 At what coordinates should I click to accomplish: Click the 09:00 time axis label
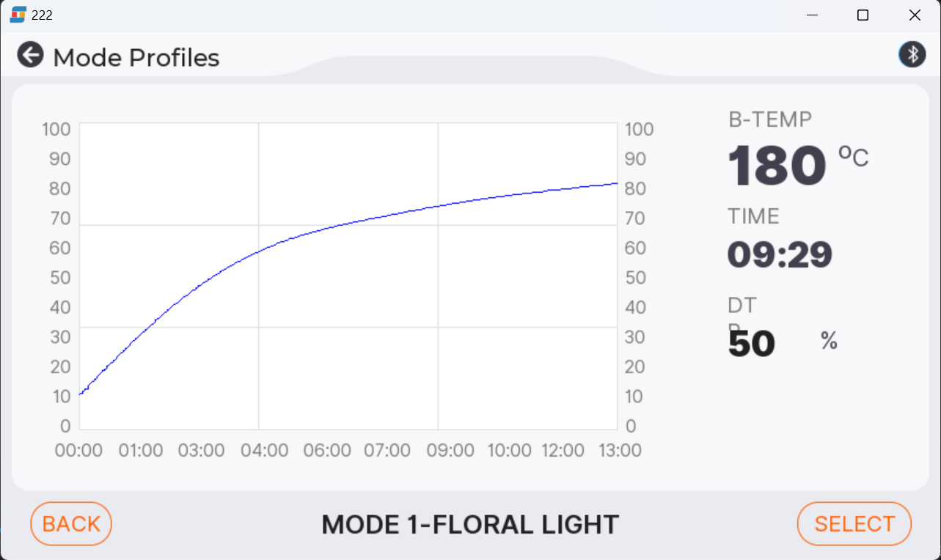click(x=450, y=450)
